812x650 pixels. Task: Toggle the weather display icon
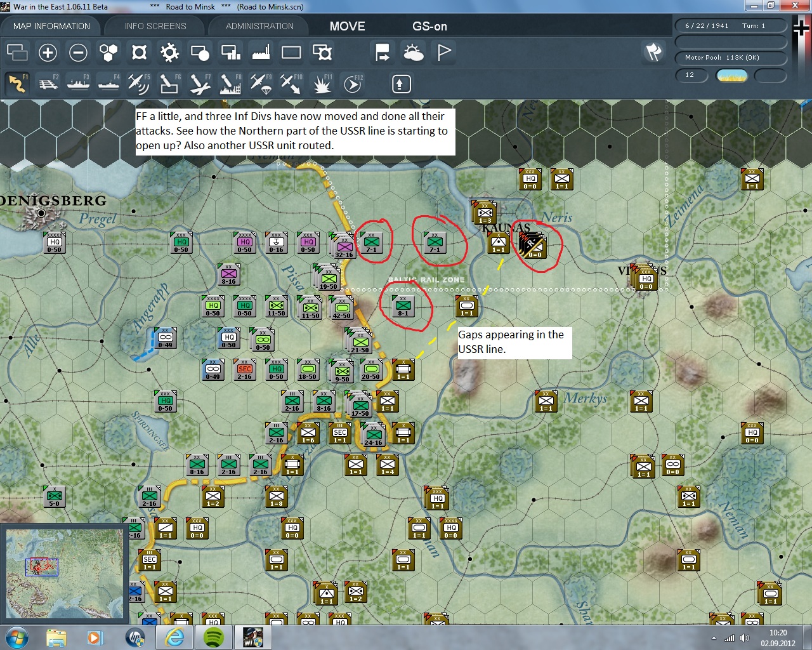(x=413, y=52)
